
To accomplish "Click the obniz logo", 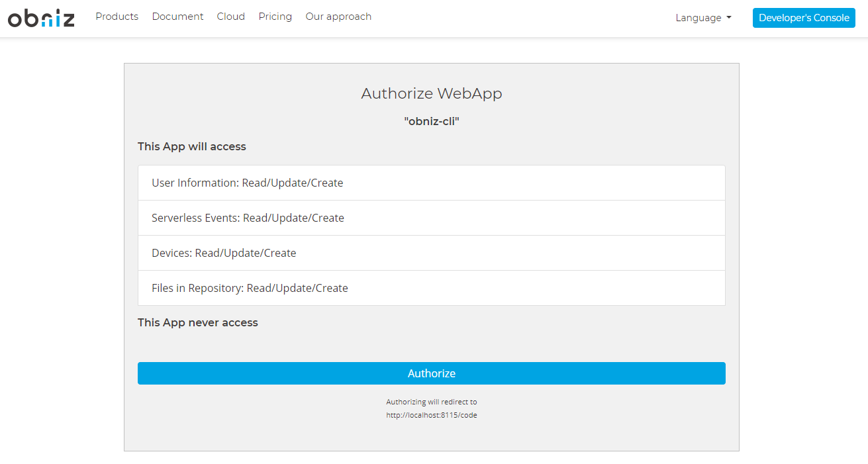I will (41, 18).
